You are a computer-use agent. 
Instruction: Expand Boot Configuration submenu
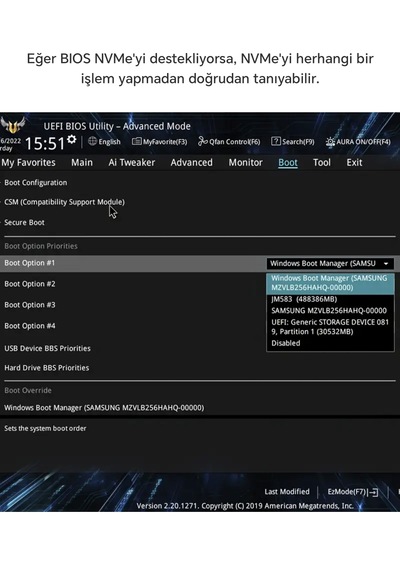pos(36,182)
